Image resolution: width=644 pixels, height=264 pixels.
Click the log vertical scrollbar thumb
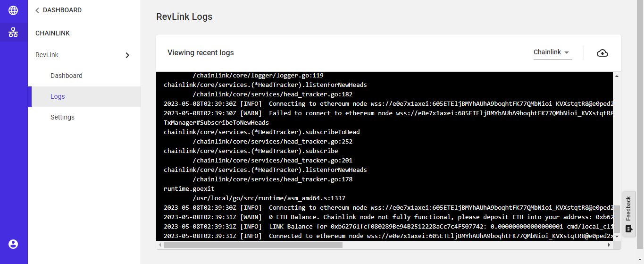point(617,219)
